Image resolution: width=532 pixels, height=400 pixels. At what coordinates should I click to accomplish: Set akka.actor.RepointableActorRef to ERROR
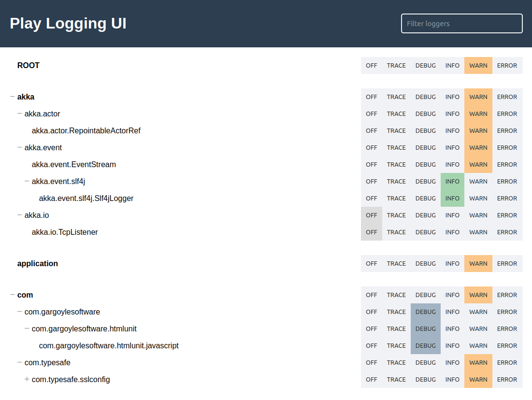tap(507, 131)
